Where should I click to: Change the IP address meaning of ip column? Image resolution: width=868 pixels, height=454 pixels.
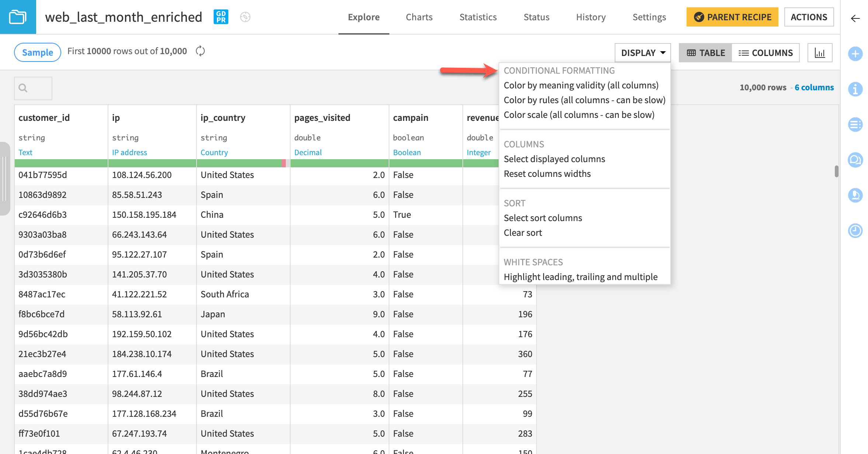(x=129, y=152)
